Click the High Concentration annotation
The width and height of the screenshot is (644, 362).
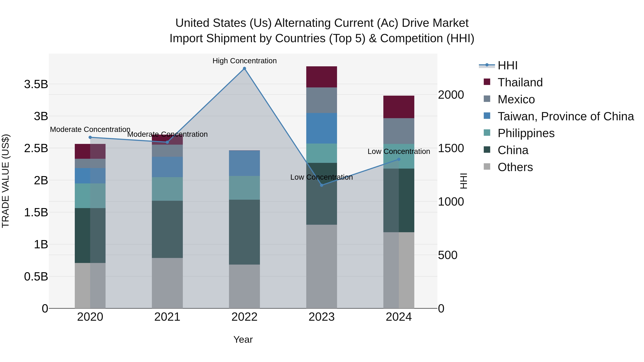[x=245, y=61]
